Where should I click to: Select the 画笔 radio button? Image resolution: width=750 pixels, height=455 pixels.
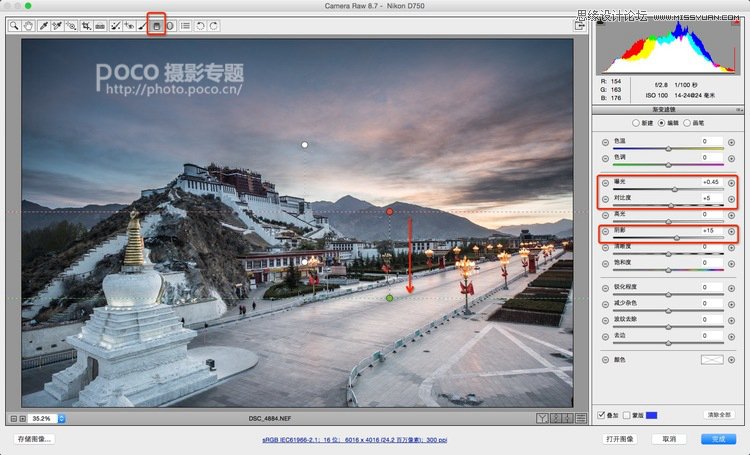coord(687,123)
